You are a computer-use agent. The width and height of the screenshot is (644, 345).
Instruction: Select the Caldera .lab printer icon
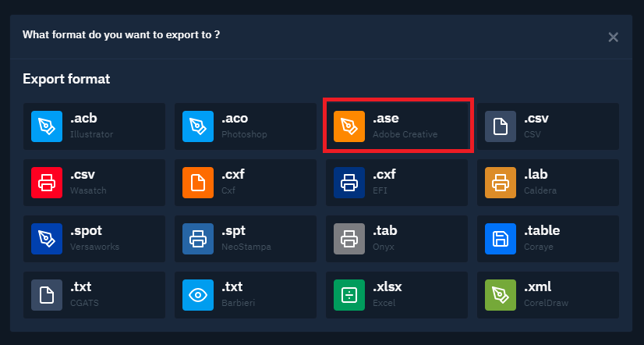501,183
